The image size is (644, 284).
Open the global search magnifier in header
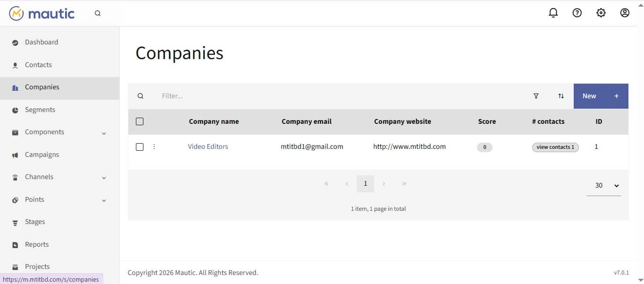tap(98, 13)
